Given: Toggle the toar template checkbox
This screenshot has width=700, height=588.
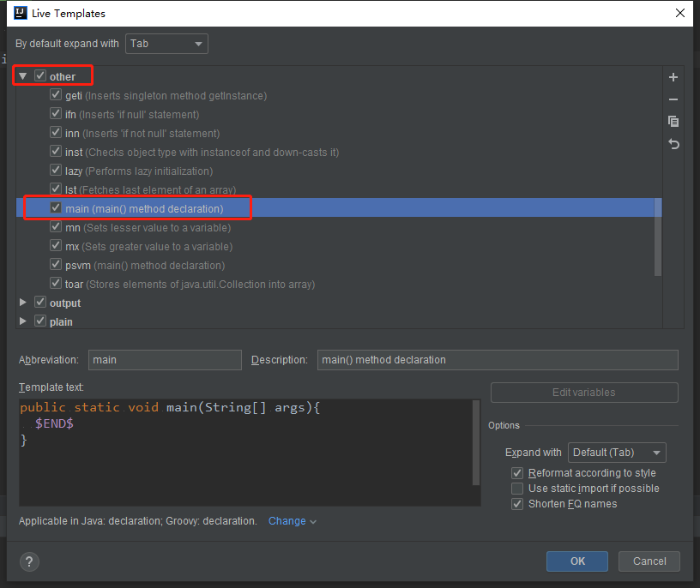Looking at the screenshot, I should (x=56, y=284).
